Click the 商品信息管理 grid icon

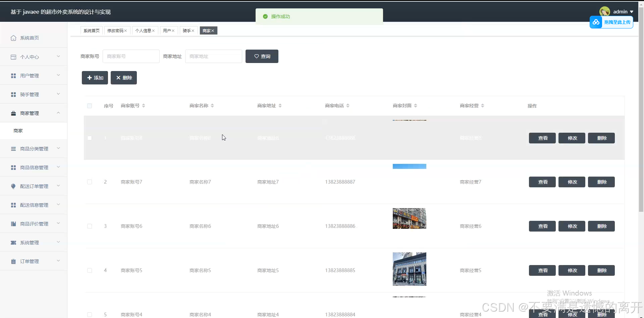pyautogui.click(x=13, y=168)
